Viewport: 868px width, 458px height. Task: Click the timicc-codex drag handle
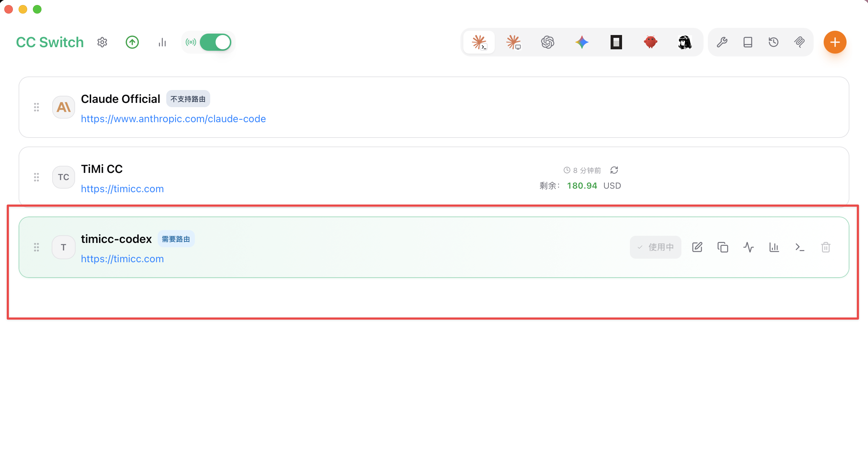point(36,247)
